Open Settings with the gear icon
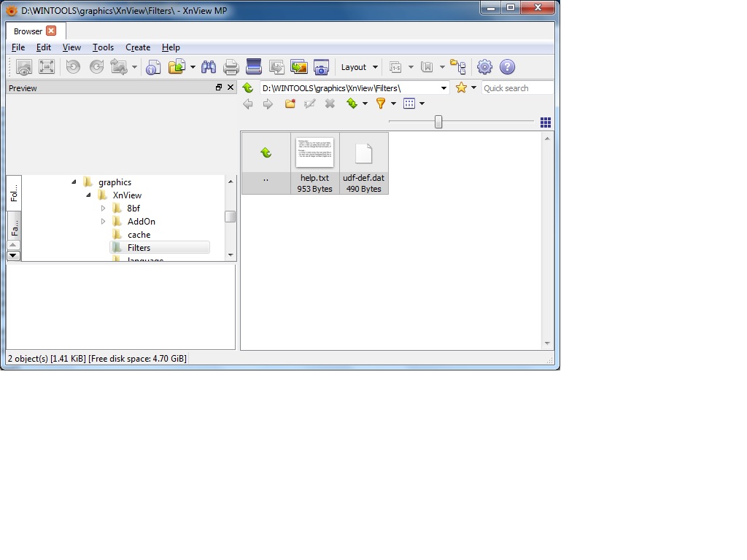The width and height of the screenshot is (747, 560). pyautogui.click(x=484, y=67)
